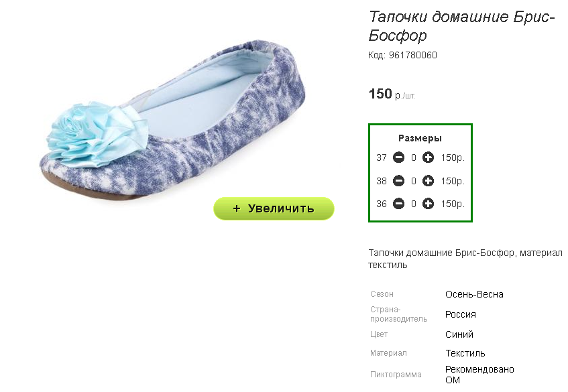568x392 pixels.
Task: Decrease quantity for size 38
Action: click(x=398, y=181)
